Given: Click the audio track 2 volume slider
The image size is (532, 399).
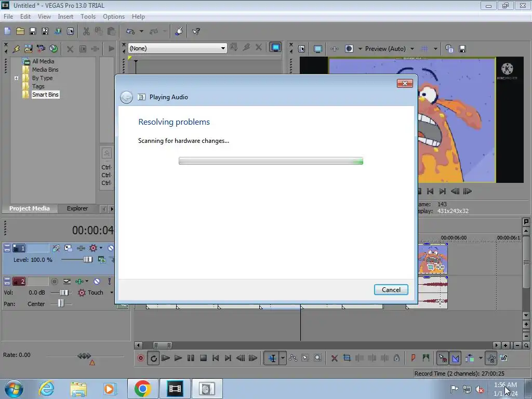Looking at the screenshot, I should [x=64, y=292].
